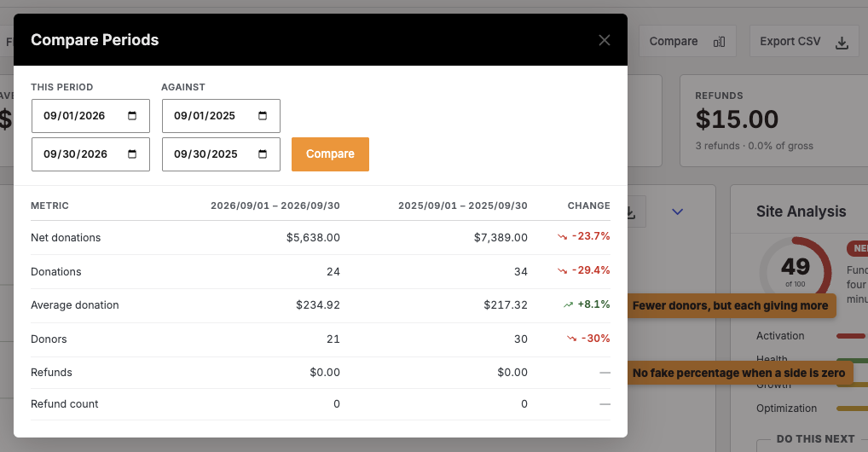The width and height of the screenshot is (868, 452).
Task: Click the Refund count row label
Action: coord(64,403)
